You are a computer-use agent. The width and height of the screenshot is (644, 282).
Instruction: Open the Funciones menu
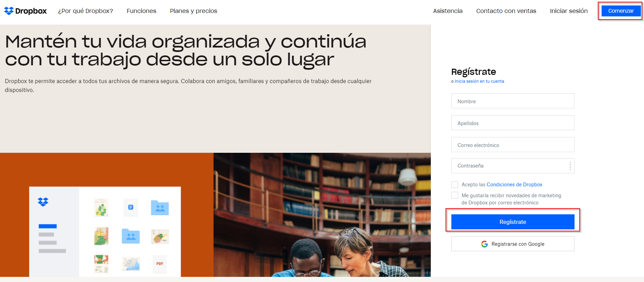click(x=141, y=11)
